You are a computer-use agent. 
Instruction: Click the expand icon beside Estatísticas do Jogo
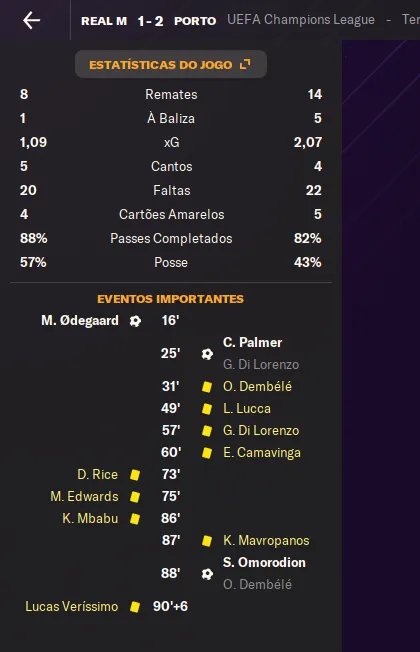point(245,64)
